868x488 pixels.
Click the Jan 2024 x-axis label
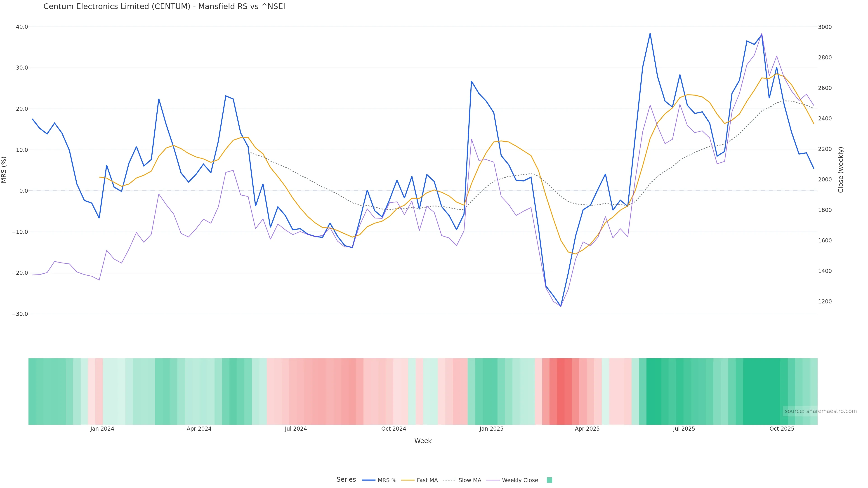coord(102,429)
